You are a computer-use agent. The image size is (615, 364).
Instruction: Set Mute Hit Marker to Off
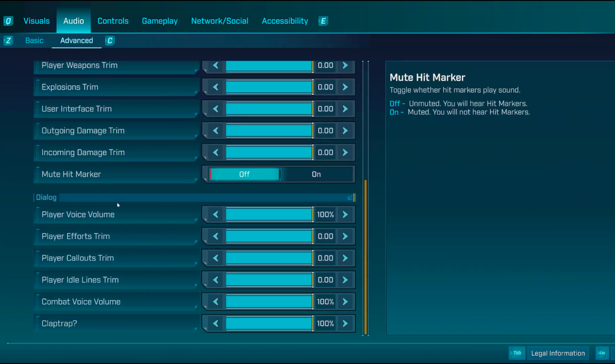pos(244,174)
